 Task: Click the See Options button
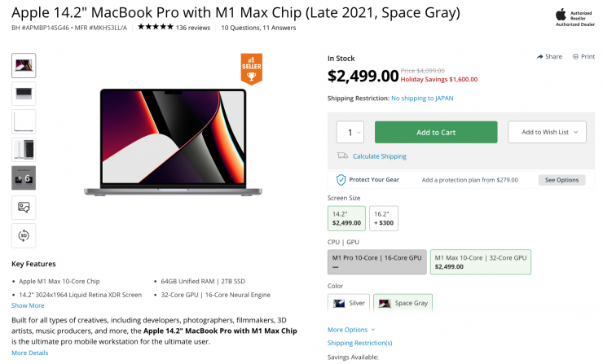click(x=561, y=180)
